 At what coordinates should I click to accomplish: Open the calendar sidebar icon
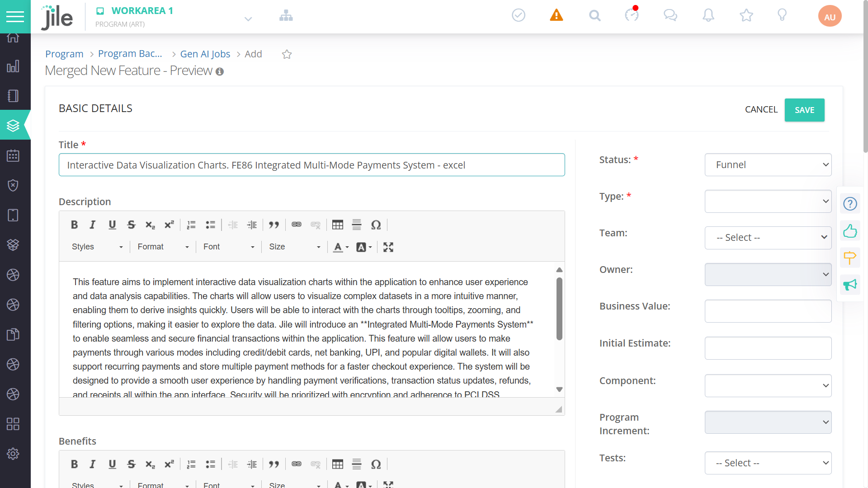point(13,155)
